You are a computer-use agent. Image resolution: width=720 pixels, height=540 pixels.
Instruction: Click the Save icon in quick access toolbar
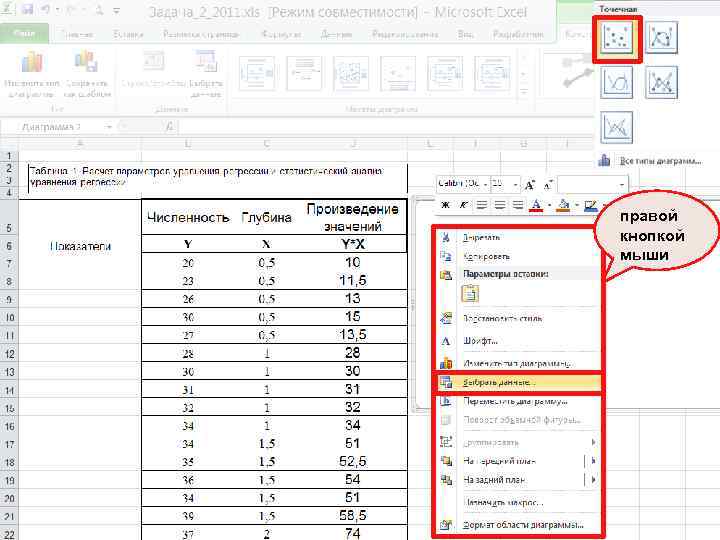(28, 9)
